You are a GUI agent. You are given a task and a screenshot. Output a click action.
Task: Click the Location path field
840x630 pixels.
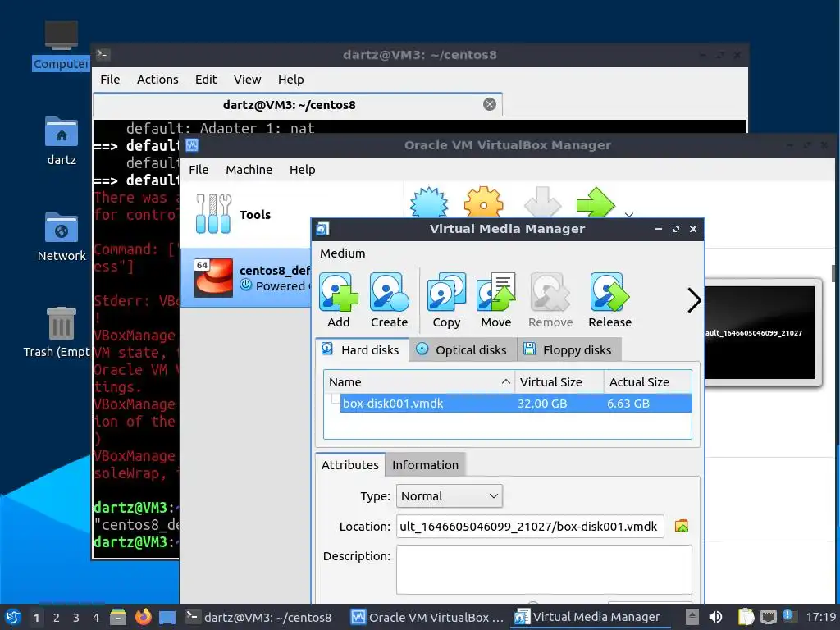[530, 526]
